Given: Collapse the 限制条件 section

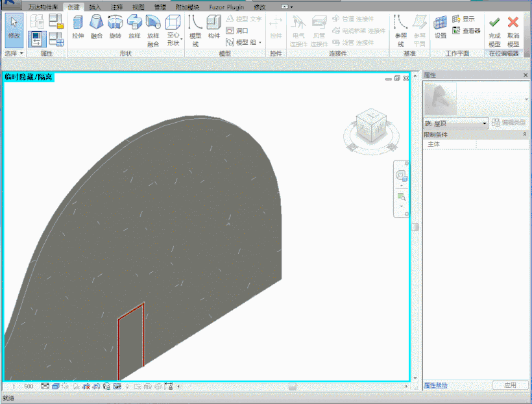Looking at the screenshot, I should (525, 134).
